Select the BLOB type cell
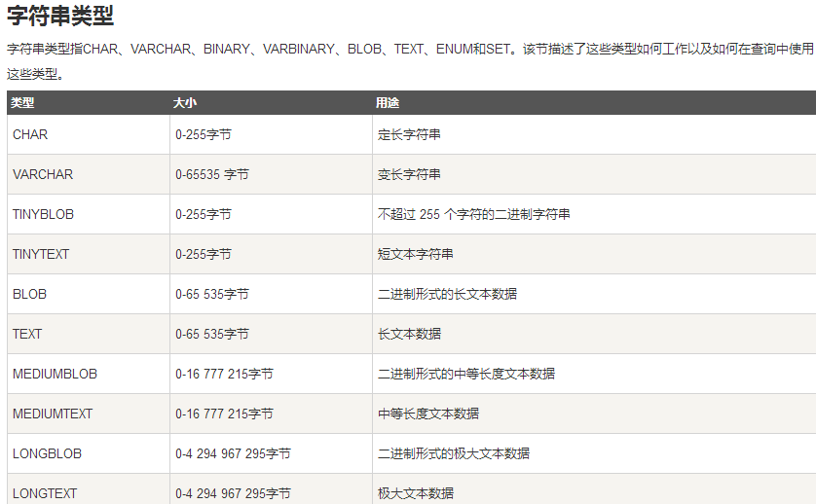816x504 pixels. [x=89, y=294]
